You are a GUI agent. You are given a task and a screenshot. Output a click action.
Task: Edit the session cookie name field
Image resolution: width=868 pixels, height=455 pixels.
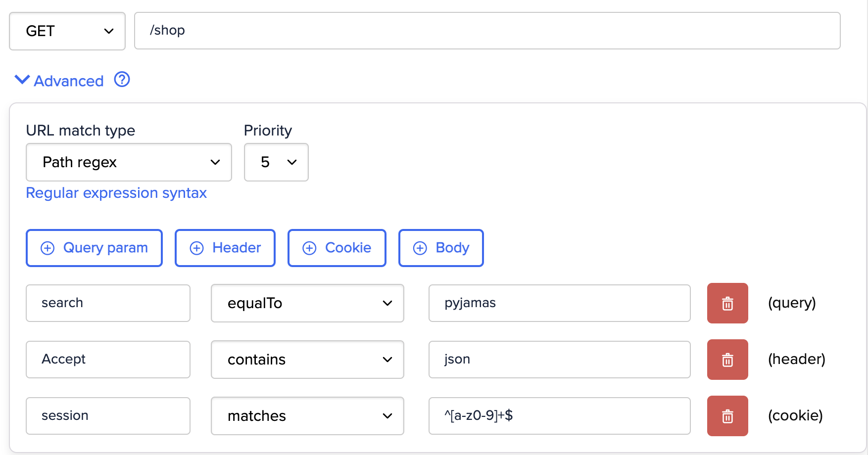tap(108, 416)
